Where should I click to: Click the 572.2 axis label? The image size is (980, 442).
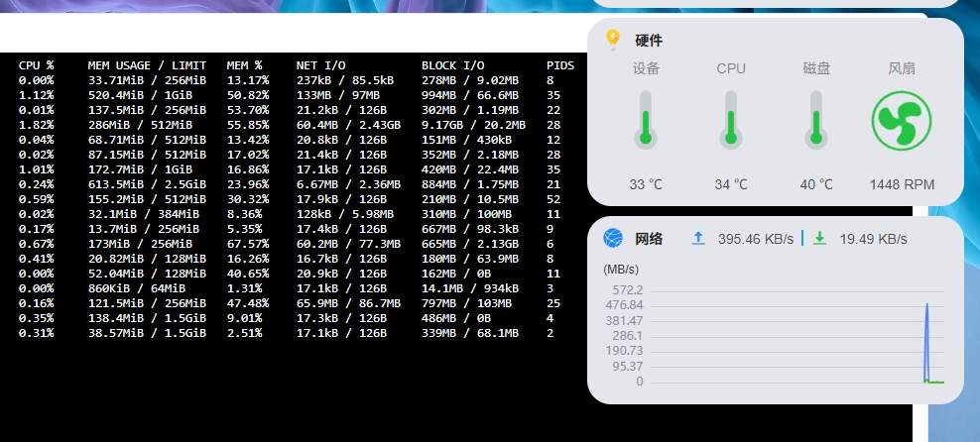pyautogui.click(x=628, y=289)
